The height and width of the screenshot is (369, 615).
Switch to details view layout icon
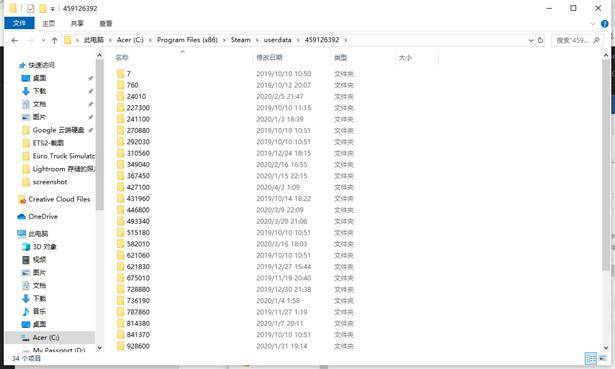tap(590, 358)
